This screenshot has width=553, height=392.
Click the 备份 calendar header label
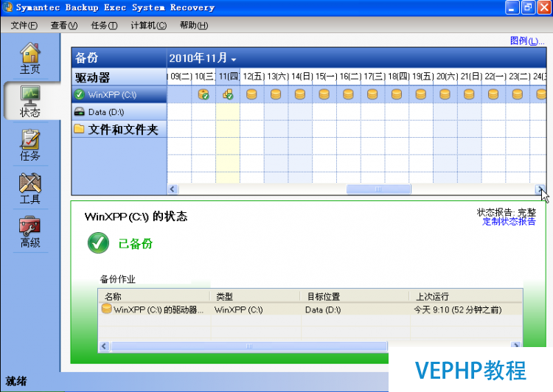pos(86,57)
